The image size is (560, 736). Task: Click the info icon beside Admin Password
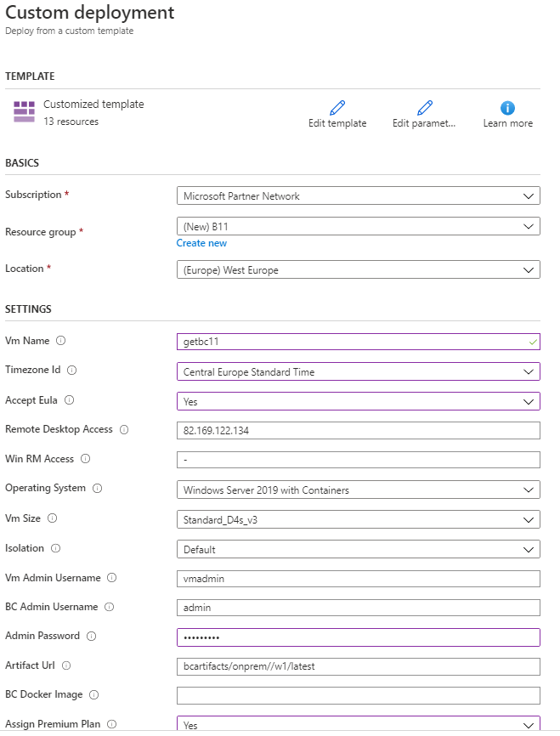(88, 637)
